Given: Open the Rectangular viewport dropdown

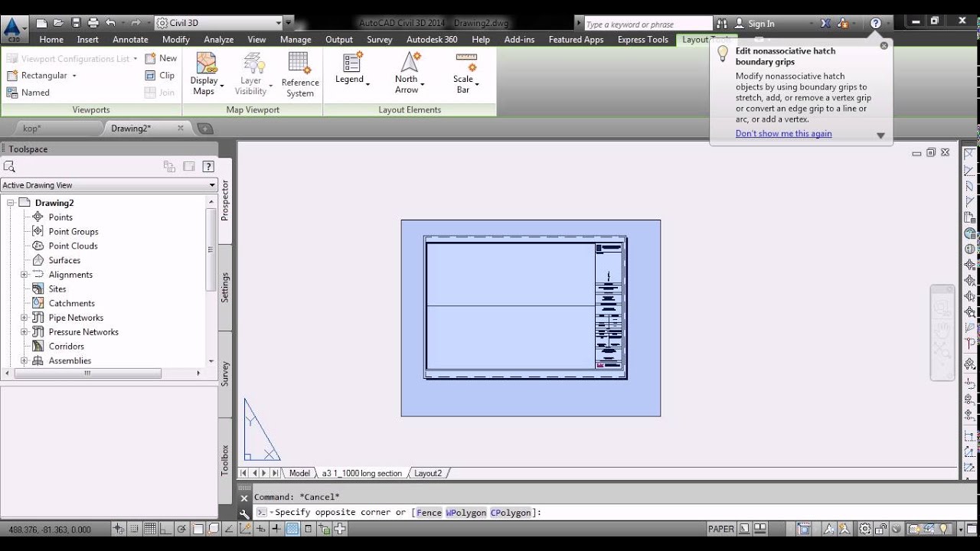Looking at the screenshot, I should [x=74, y=76].
